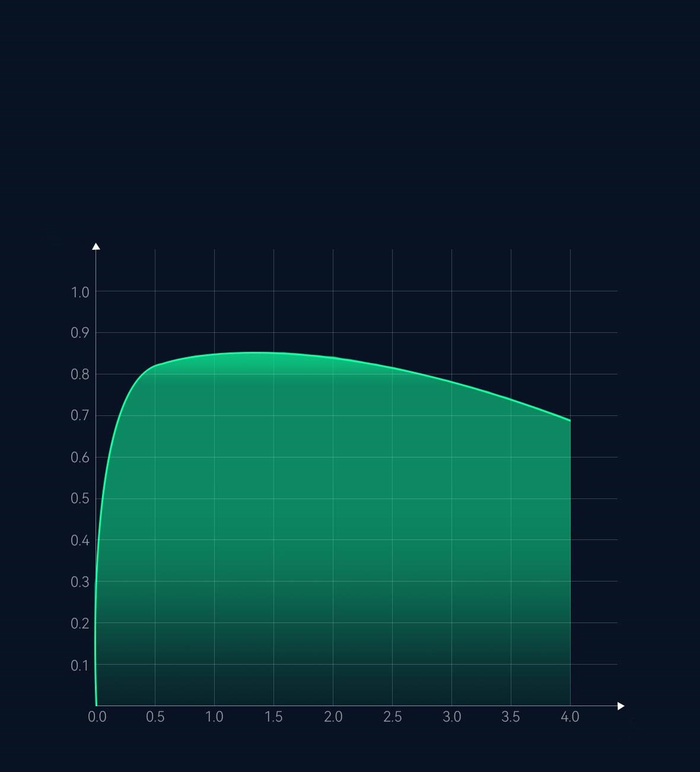
Task: Select the 0.9 y-axis tick label
Action: click(x=80, y=333)
